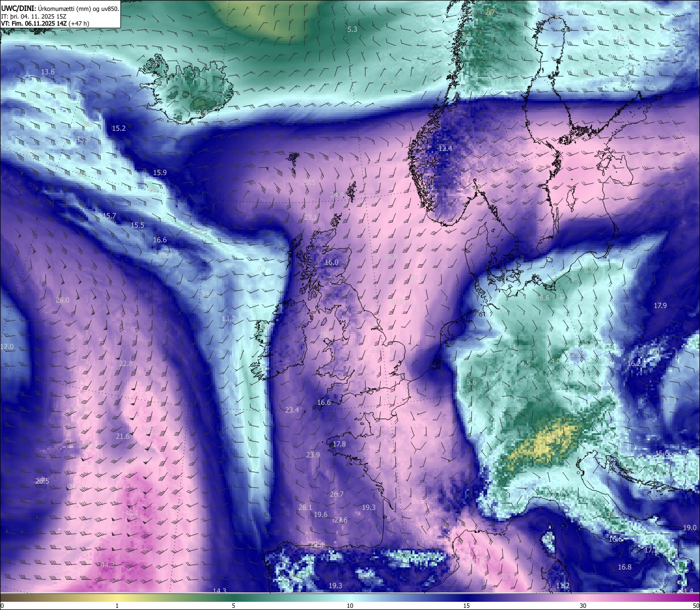Click the 12.4 value over Norway
700x610 pixels.
pyautogui.click(x=445, y=149)
